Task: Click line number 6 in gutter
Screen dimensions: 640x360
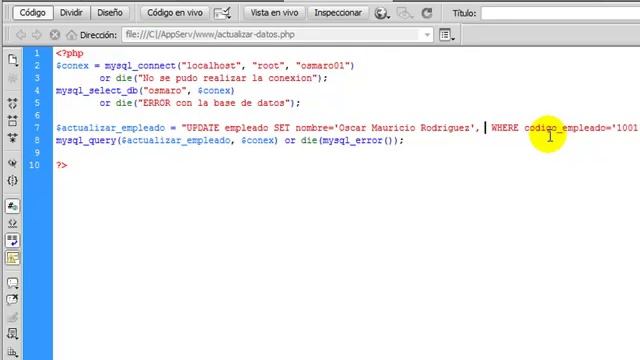Action: click(x=37, y=116)
